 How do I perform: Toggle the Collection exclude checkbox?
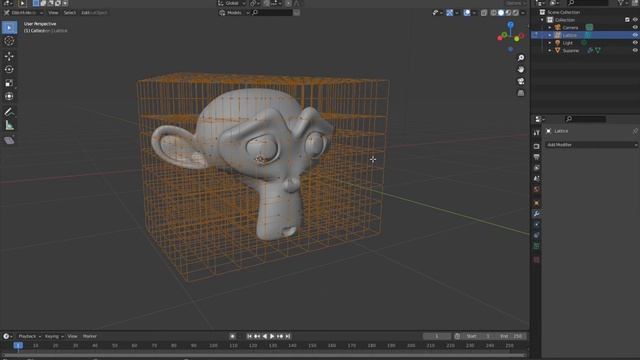click(627, 20)
